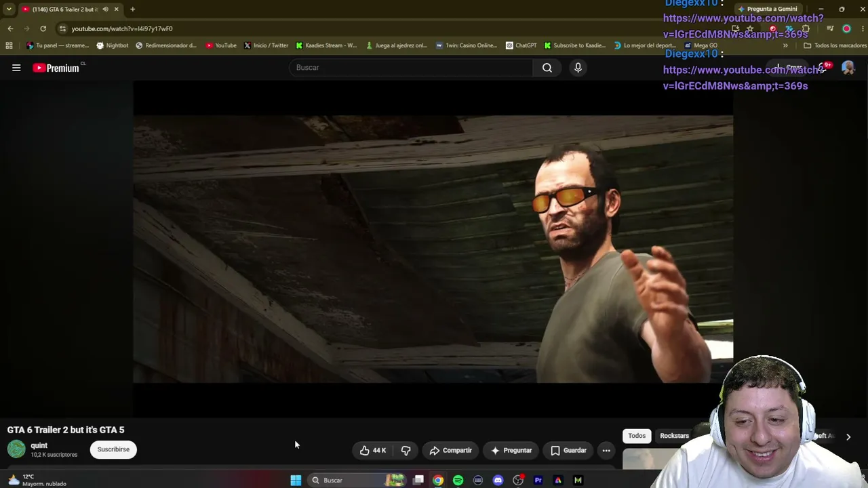Go back with the browser back arrow
The image size is (868, 488).
(x=10, y=28)
